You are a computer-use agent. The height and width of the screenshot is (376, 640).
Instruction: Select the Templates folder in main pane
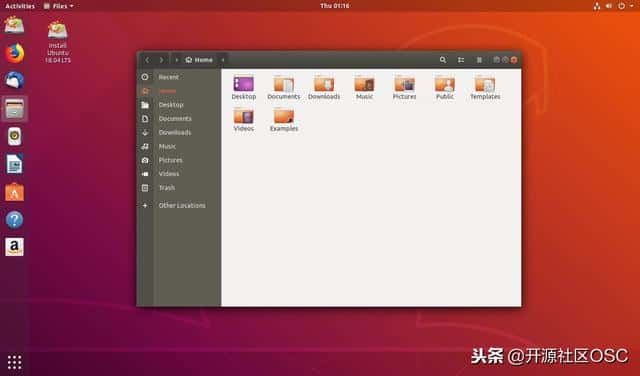coord(485,87)
